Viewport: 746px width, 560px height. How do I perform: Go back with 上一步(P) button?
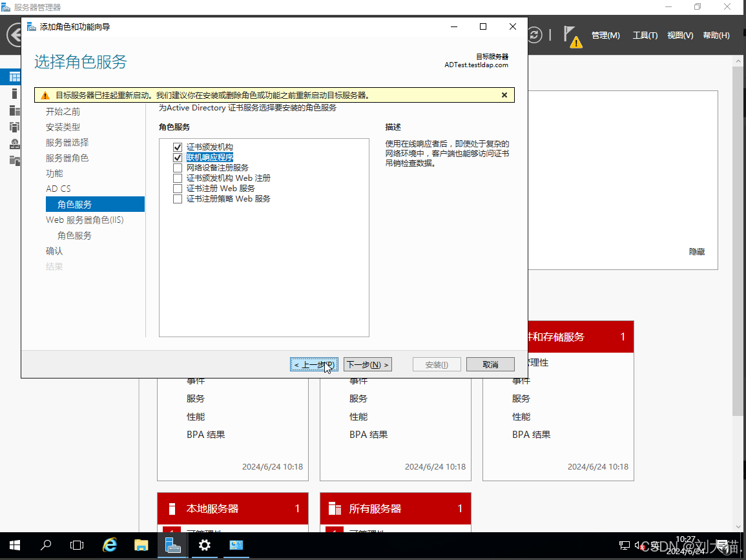[x=314, y=364]
